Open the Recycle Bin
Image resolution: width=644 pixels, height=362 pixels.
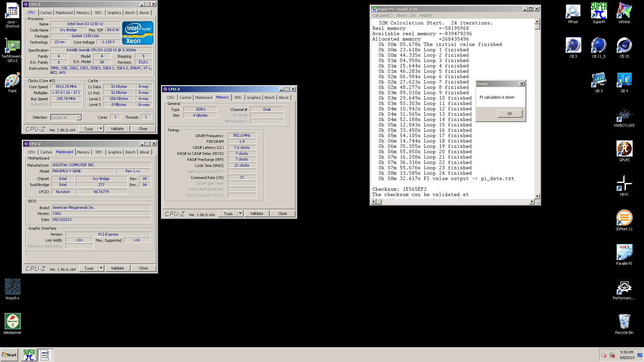pyautogui.click(x=624, y=324)
